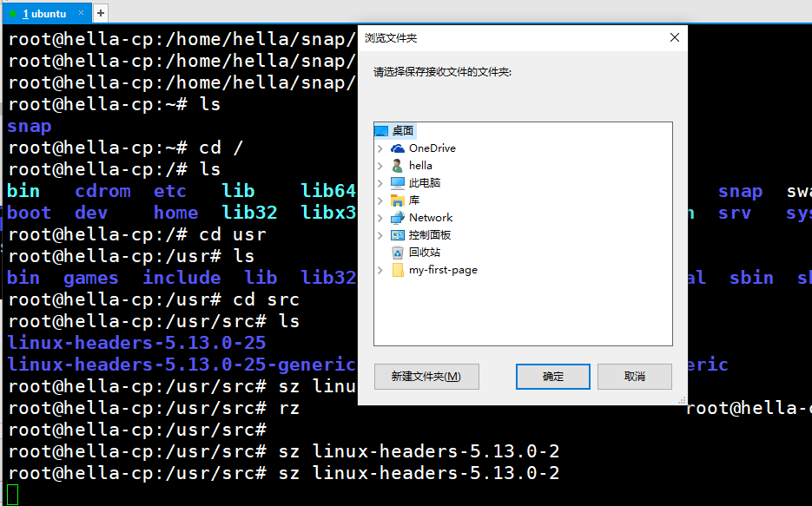812x506 pixels.
Task: Expand the 此电脑 tree node
Action: point(380,183)
